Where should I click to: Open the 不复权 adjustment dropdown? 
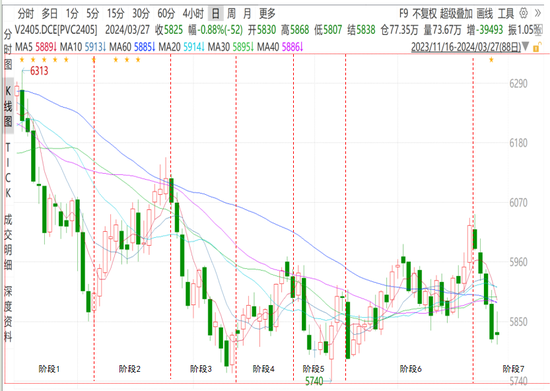[x=424, y=14]
